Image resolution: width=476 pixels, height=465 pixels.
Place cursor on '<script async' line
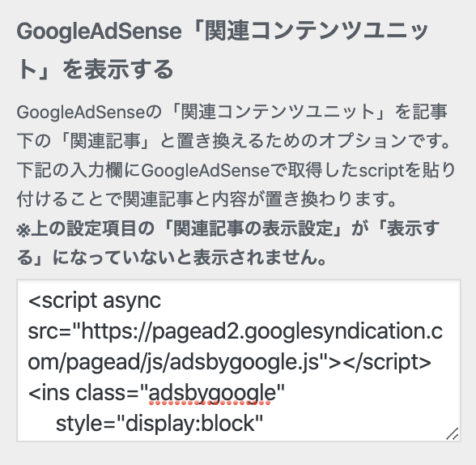click(x=95, y=301)
